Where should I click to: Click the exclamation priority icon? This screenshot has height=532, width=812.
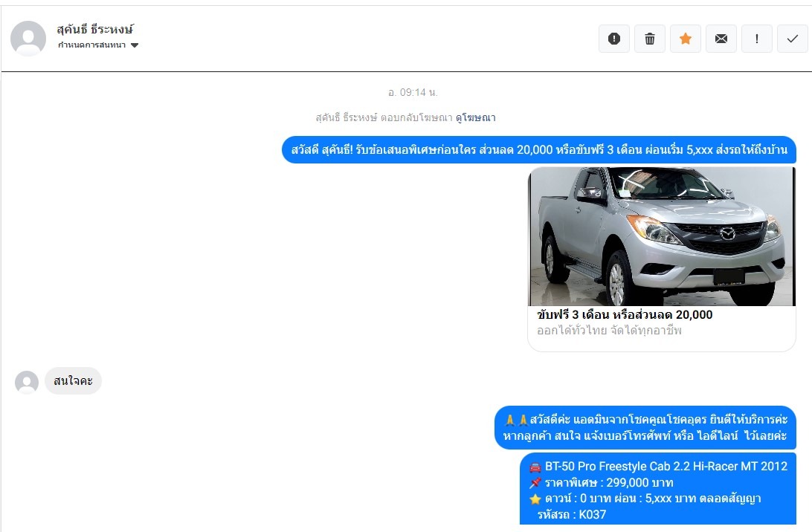tap(756, 39)
